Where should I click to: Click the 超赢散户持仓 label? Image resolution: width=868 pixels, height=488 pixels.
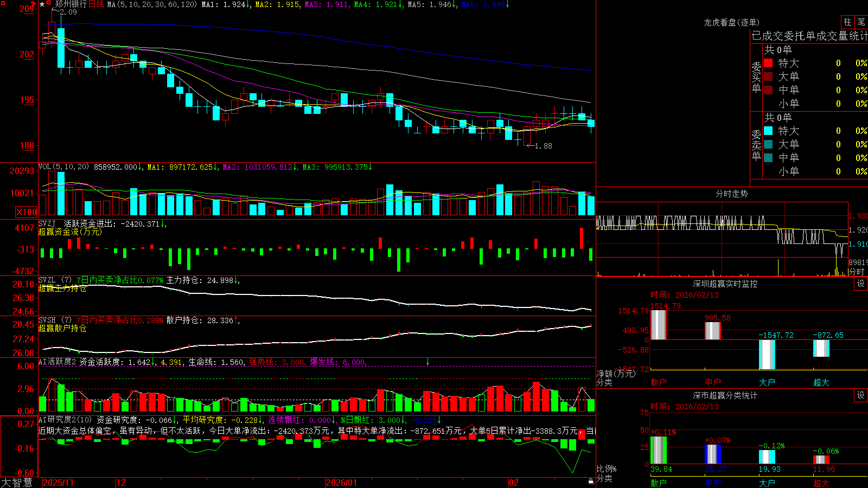coord(62,328)
